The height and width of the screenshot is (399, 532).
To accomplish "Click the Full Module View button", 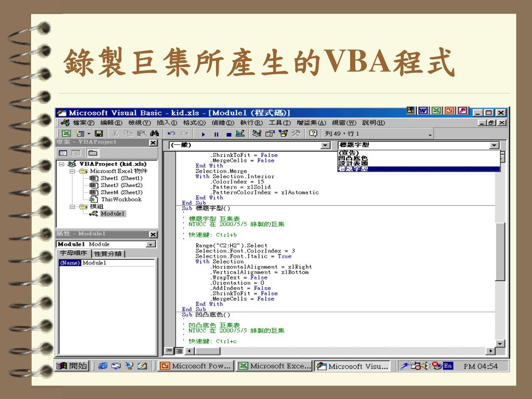I will point(179,351).
